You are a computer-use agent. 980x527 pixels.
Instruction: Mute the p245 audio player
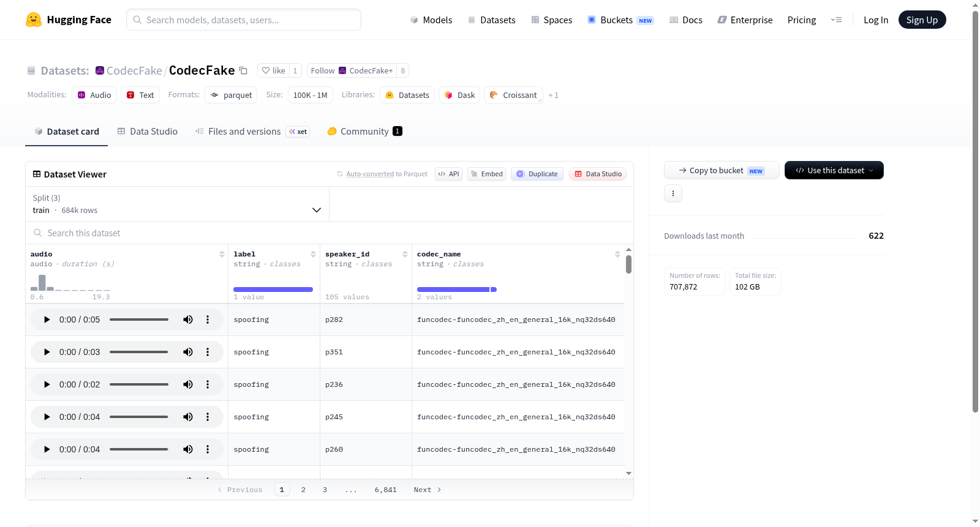tap(188, 417)
